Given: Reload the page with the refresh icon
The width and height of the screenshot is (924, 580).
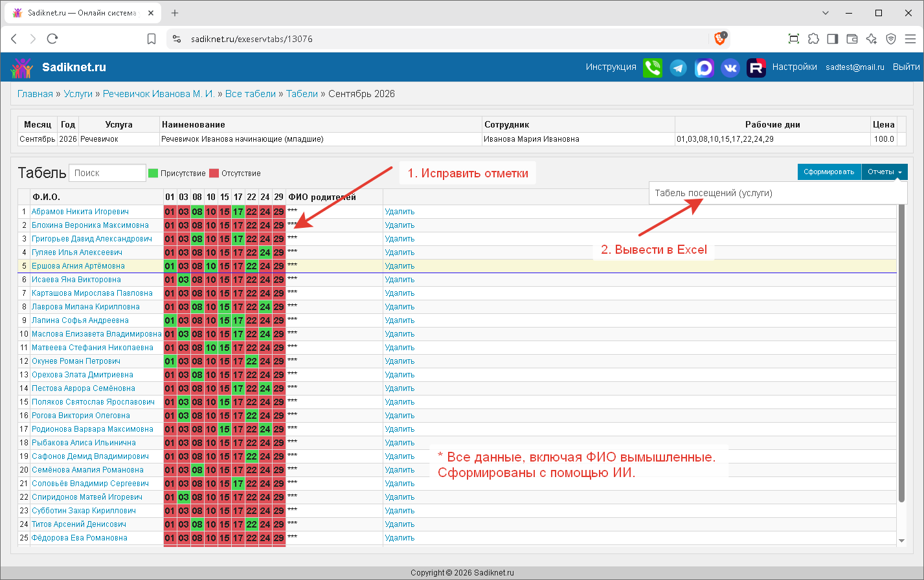Looking at the screenshot, I should (x=52, y=39).
